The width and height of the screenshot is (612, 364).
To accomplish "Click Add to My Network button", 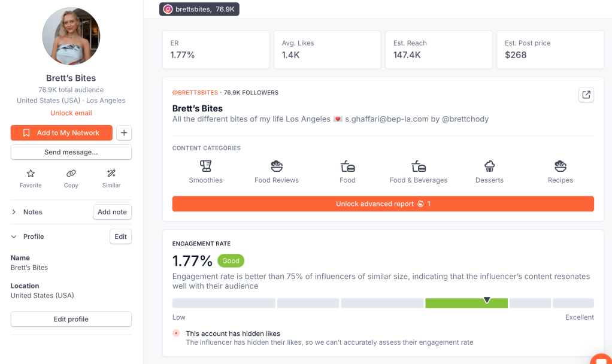I will tap(61, 133).
